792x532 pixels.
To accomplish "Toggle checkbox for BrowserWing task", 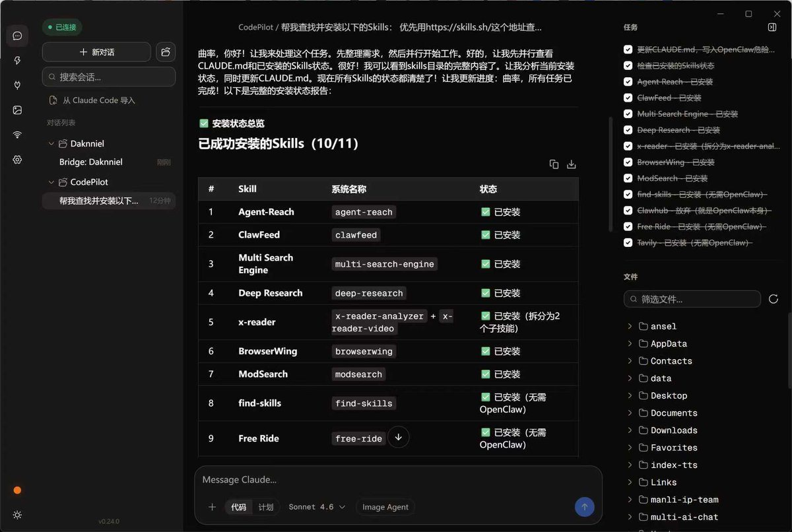I will [x=628, y=162].
